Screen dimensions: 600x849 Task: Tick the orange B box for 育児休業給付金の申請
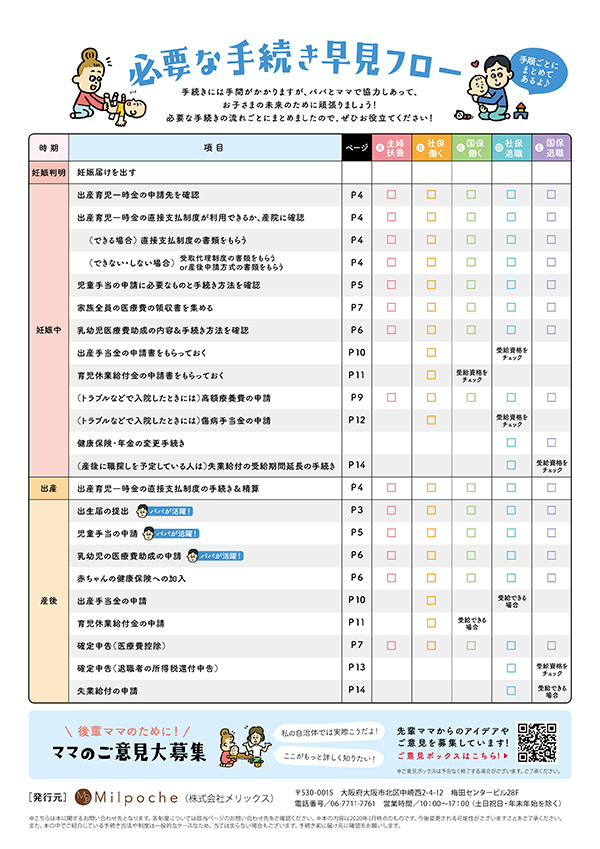click(432, 623)
